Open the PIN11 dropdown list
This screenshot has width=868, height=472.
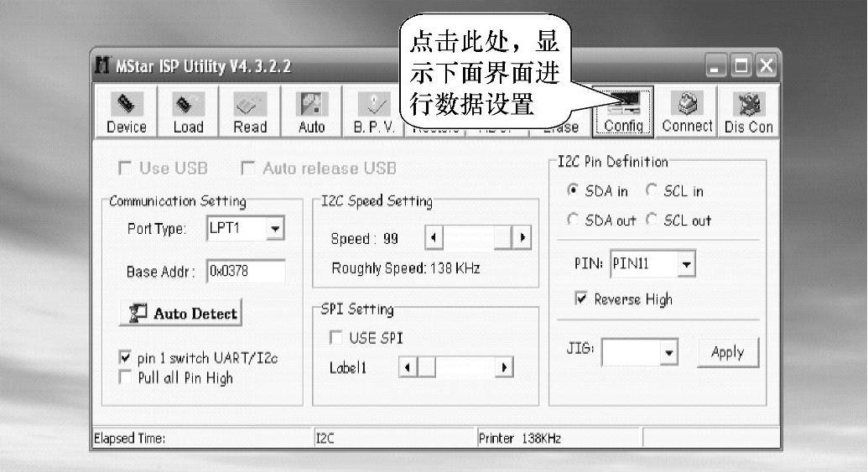coord(686,264)
